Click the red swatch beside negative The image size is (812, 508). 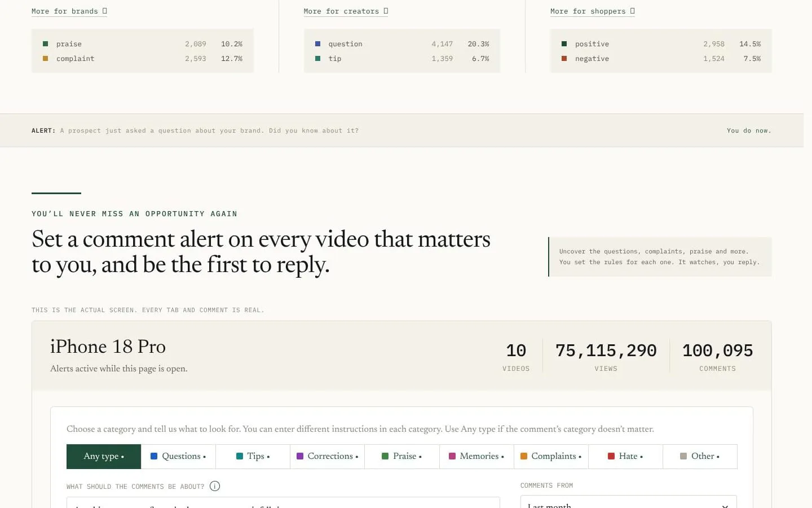click(x=564, y=59)
